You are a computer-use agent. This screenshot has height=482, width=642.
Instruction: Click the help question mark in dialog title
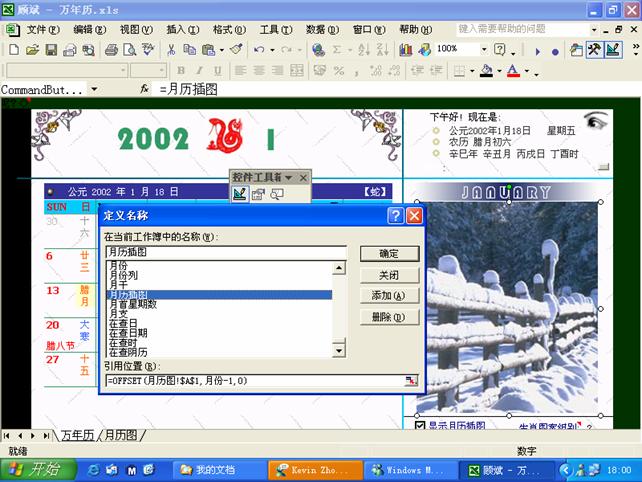pos(395,215)
